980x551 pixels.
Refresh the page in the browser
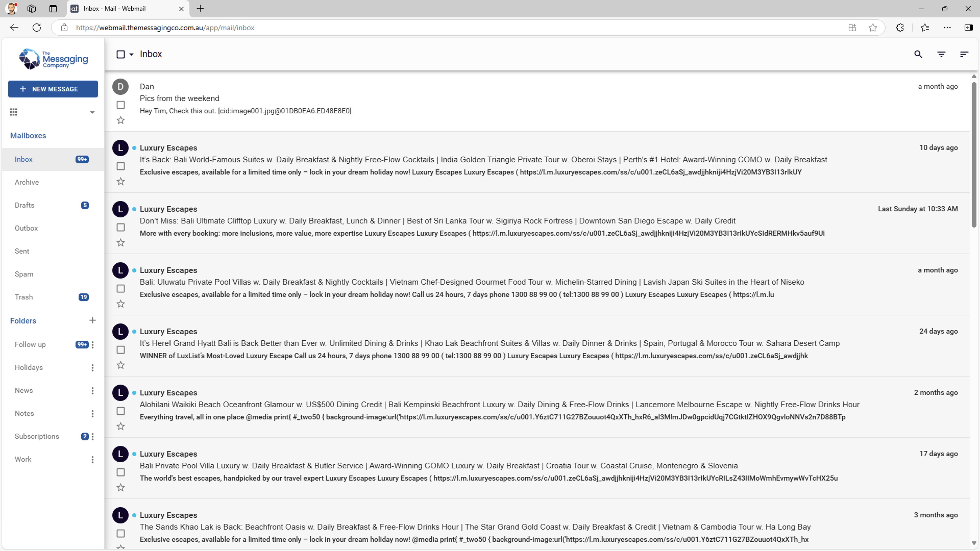37,27
